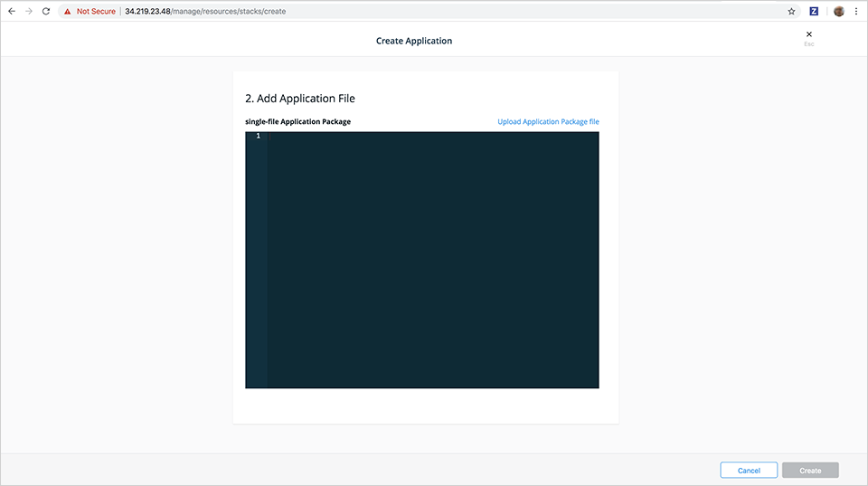868x486 pixels.
Task: Select line number 1 in the editor gutter
Action: point(258,136)
